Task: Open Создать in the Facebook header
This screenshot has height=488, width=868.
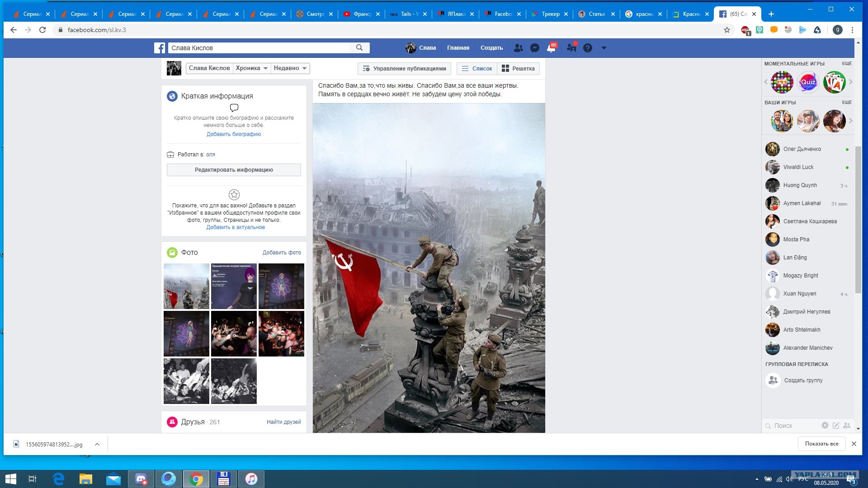Action: tap(491, 48)
